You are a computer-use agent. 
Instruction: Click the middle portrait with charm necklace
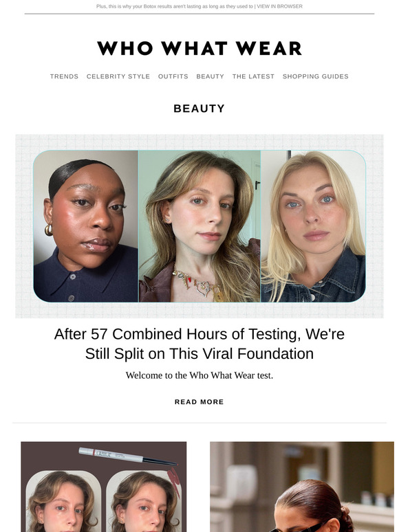[199, 226]
